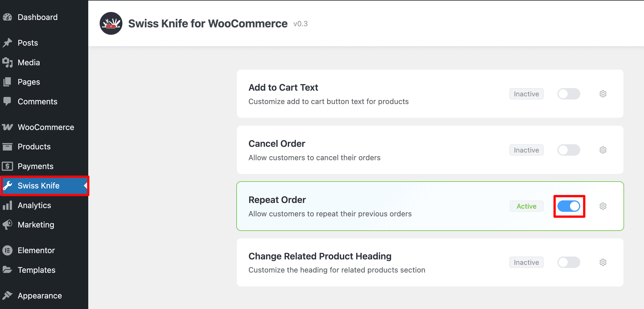Enable the Add to Cart Text toggle
The height and width of the screenshot is (309, 644).
[x=569, y=94]
